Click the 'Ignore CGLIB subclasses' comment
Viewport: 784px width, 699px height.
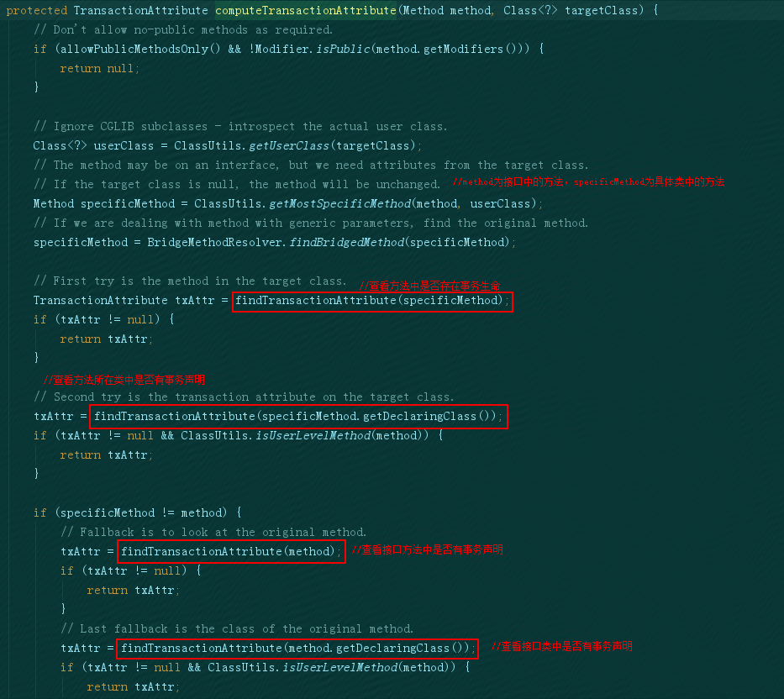pos(240,127)
